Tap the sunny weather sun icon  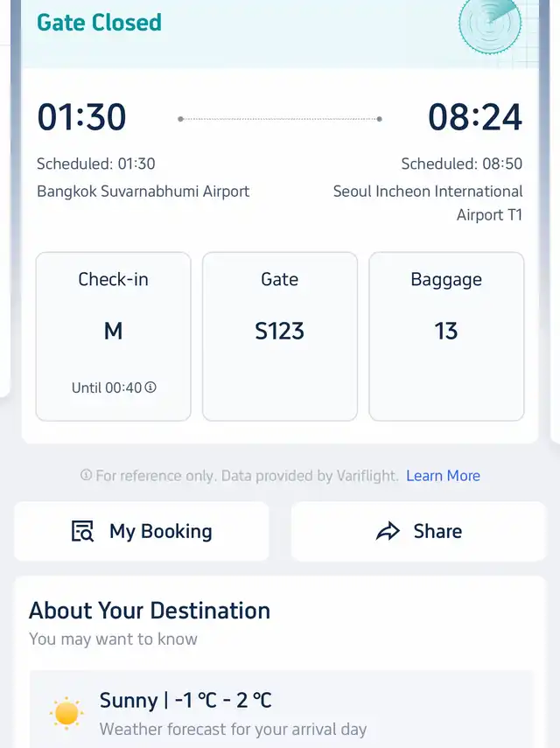(66, 712)
